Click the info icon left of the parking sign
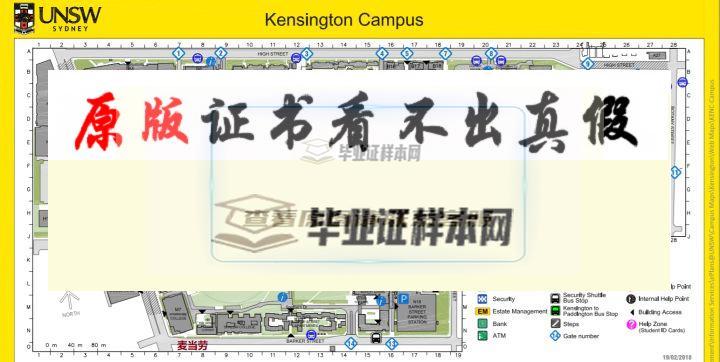Viewport: 720px width, 362px height. pyautogui.click(x=381, y=301)
